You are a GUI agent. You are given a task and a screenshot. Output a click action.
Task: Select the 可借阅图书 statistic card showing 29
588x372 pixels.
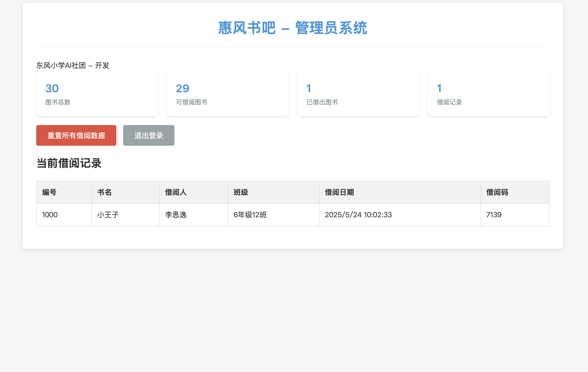(227, 93)
